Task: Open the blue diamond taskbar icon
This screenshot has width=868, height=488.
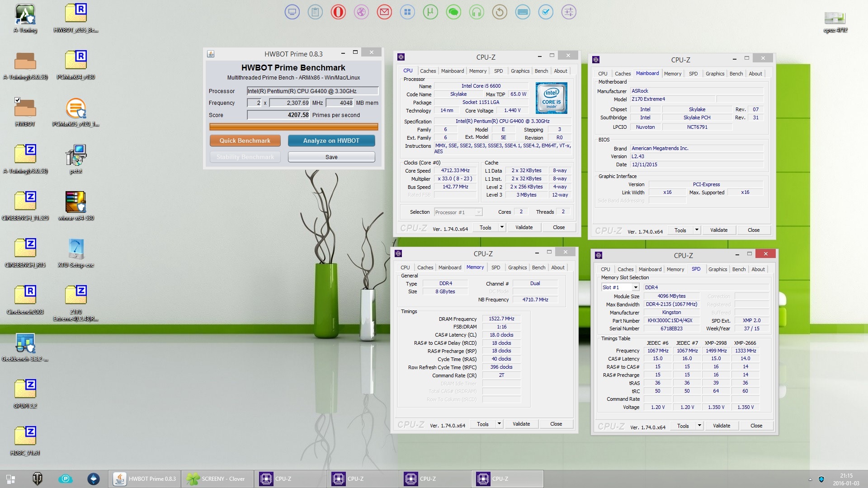Action: 94,479
